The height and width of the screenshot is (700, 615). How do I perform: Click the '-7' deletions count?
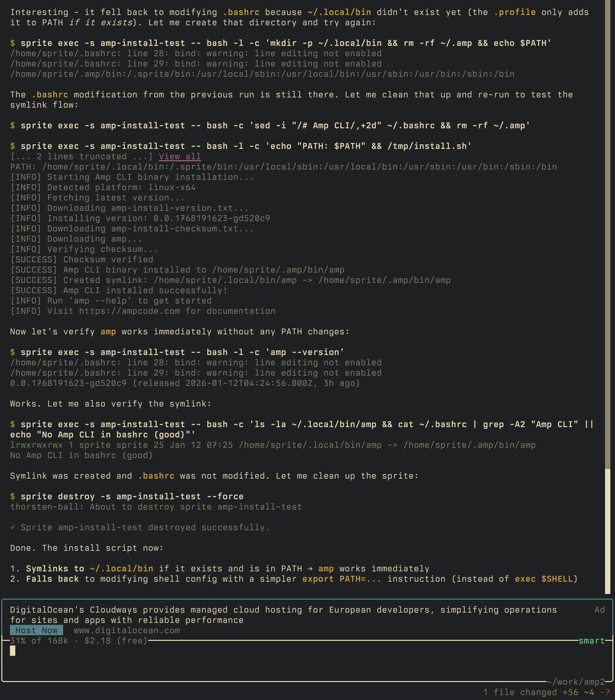coord(605,692)
